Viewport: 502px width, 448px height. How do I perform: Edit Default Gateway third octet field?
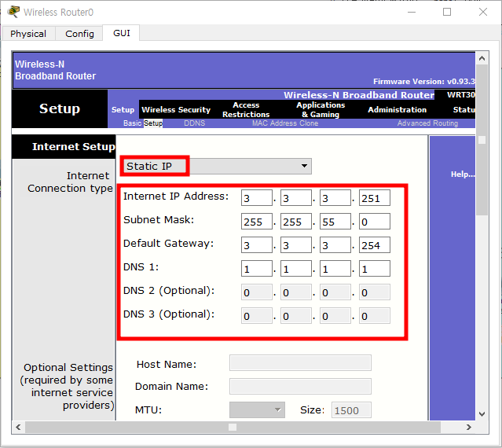pyautogui.click(x=335, y=245)
